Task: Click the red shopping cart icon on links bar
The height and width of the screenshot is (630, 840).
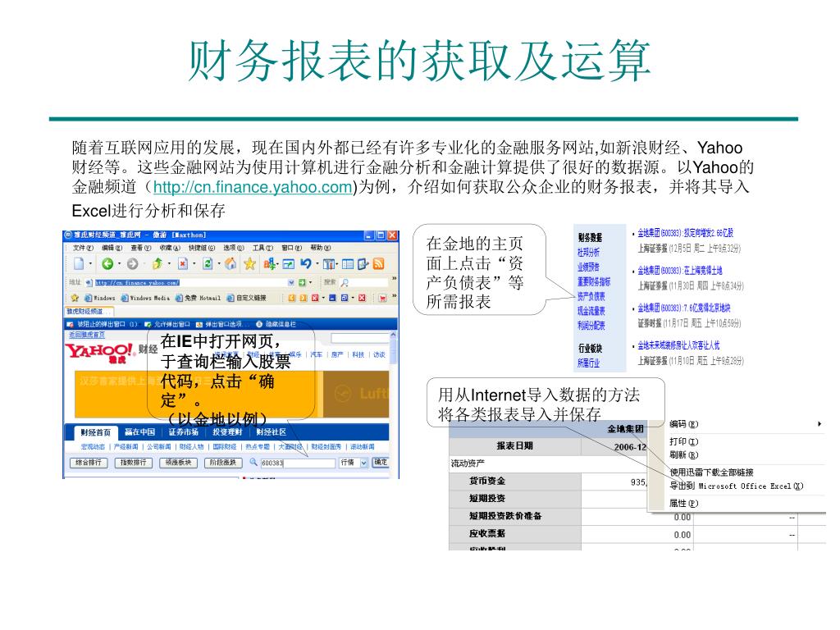Action: 382,298
